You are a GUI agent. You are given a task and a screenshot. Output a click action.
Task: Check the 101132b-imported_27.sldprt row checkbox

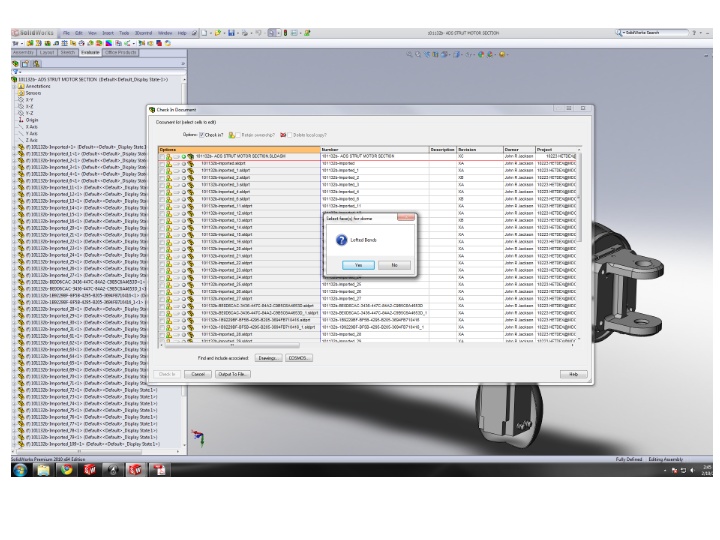pos(162,299)
